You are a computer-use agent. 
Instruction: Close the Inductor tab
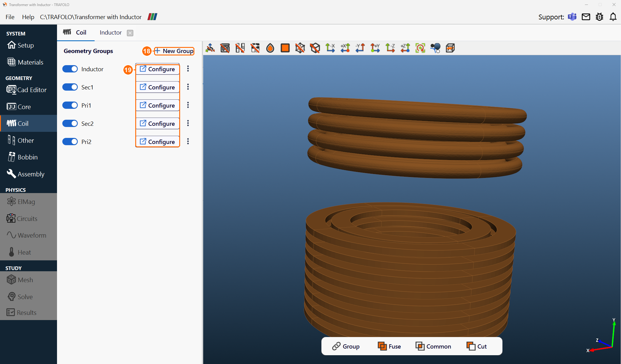[130, 33]
